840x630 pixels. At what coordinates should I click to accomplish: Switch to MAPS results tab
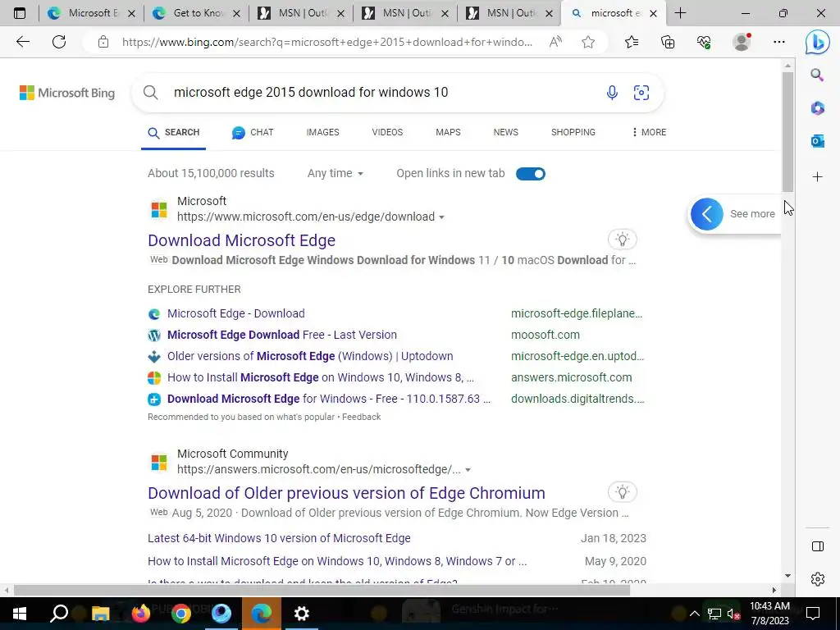pyautogui.click(x=448, y=132)
